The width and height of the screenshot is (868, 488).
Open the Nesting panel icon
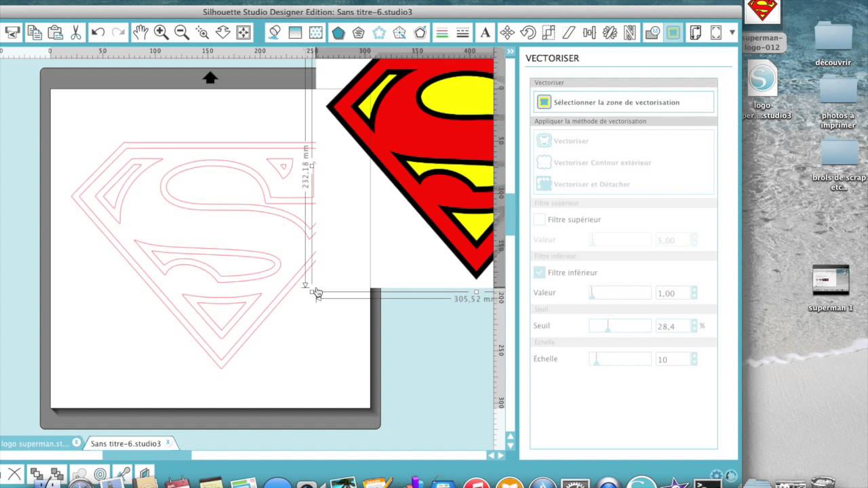629,32
